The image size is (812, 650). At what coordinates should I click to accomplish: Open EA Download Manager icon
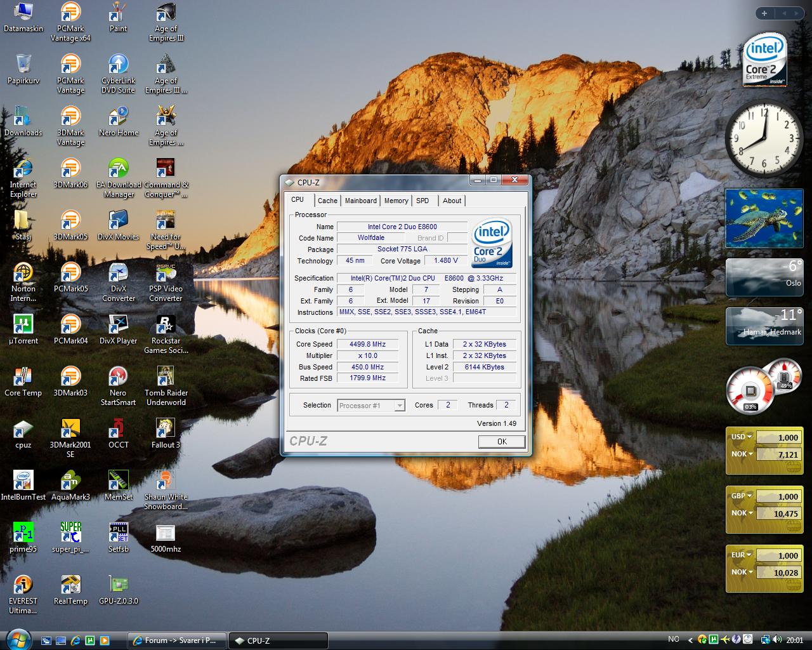click(x=118, y=178)
